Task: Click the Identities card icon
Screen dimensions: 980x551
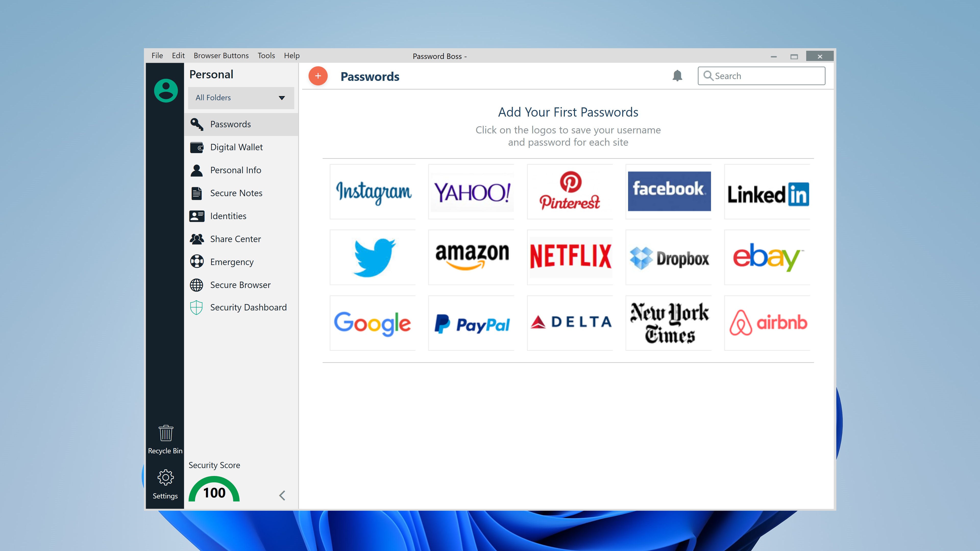Action: [197, 216]
